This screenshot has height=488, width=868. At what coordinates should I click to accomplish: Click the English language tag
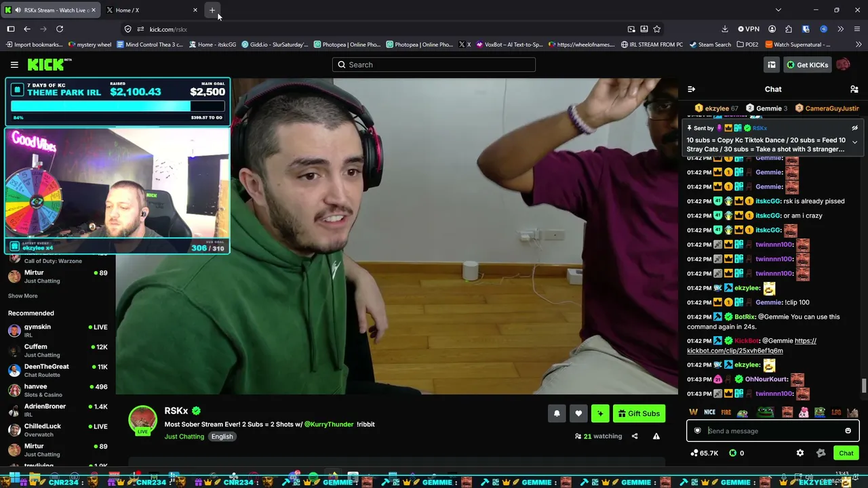click(222, 436)
